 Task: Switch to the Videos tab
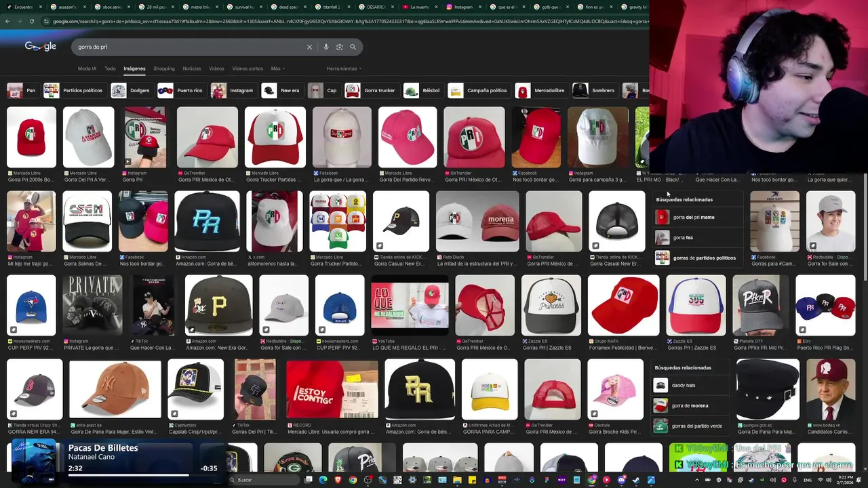point(216,68)
